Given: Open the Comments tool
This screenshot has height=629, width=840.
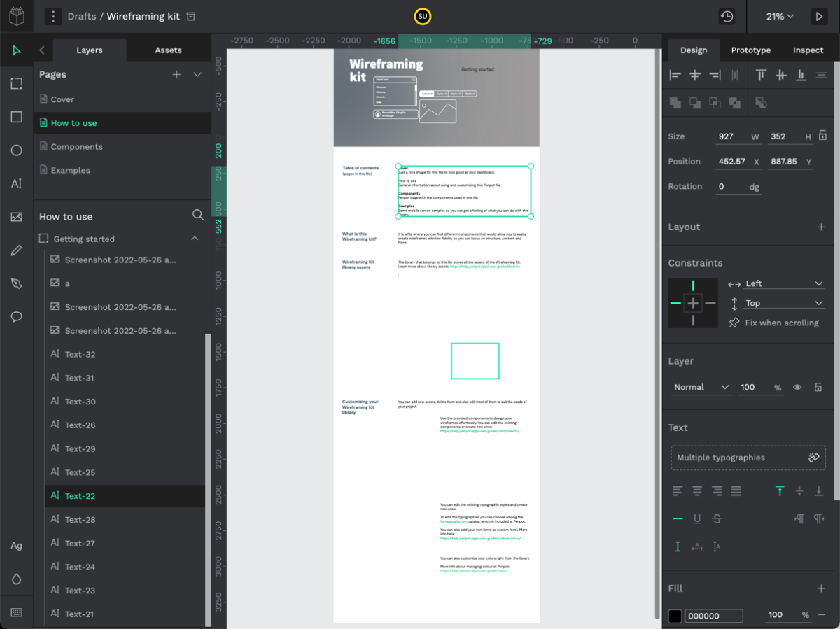Looking at the screenshot, I should click(17, 317).
